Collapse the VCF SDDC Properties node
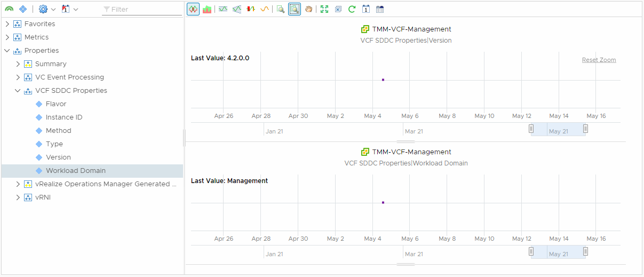Image resolution: width=644 pixels, height=277 pixels. coord(18,91)
